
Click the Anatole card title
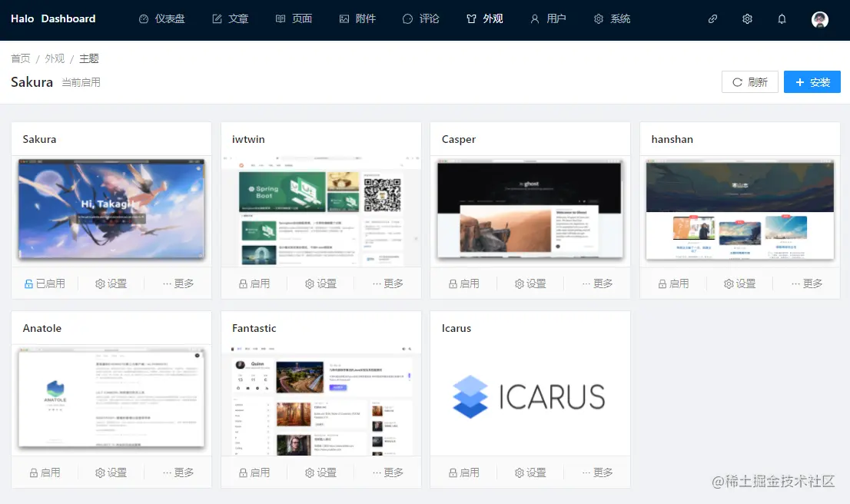[x=42, y=328]
